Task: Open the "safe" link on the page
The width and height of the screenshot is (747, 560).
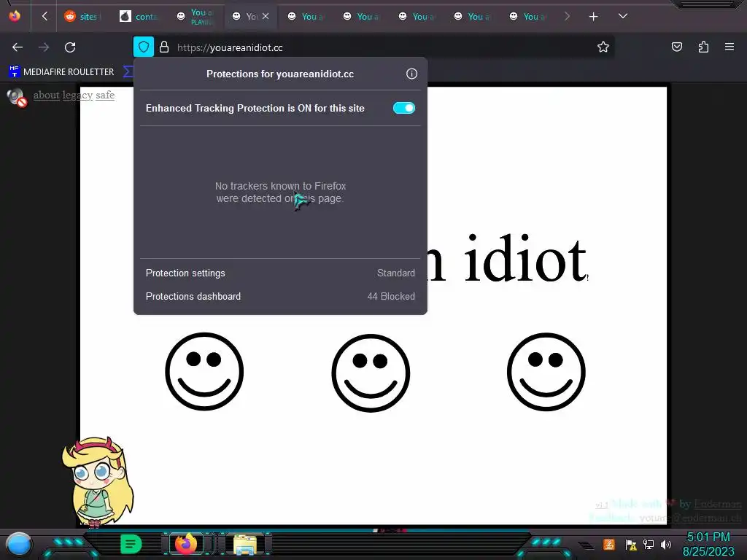Action: pyautogui.click(x=105, y=96)
